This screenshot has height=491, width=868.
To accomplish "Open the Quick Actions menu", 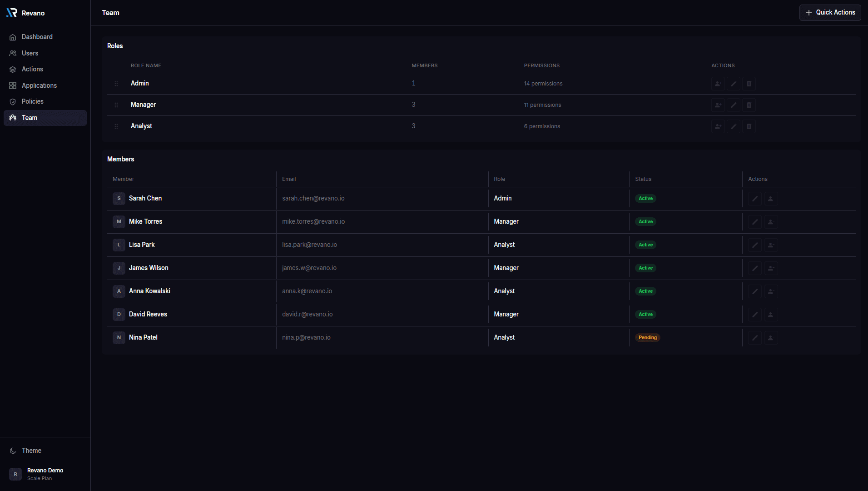I will click(829, 12).
